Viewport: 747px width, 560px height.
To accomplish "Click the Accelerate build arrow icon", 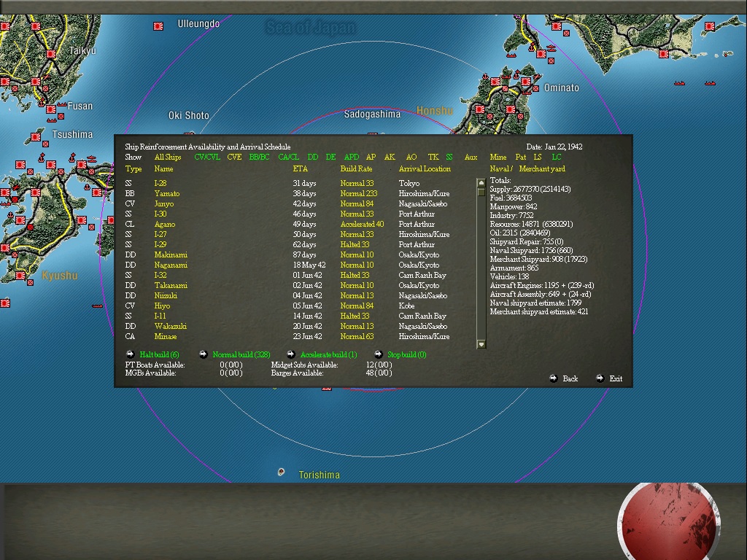I will point(290,354).
